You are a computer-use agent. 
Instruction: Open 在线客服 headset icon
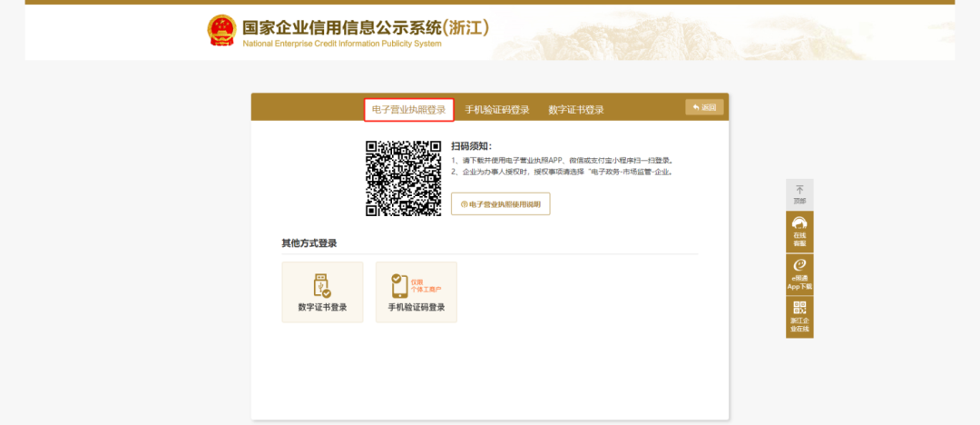(x=799, y=232)
